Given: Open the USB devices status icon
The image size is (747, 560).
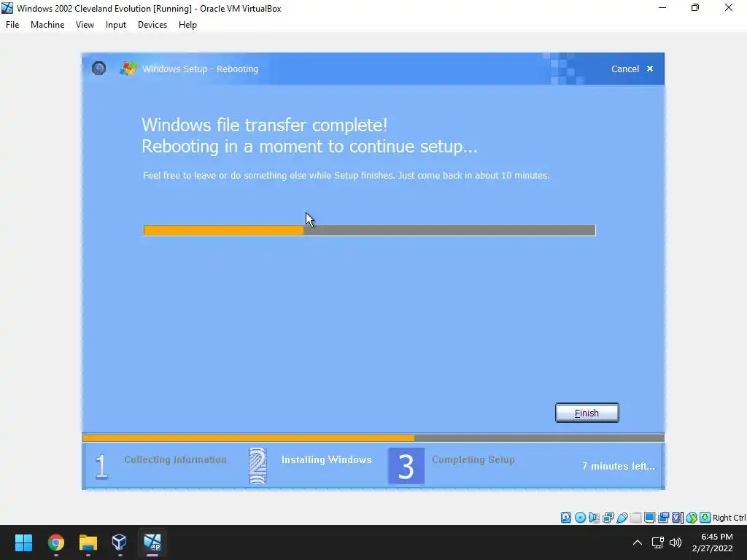Looking at the screenshot, I should click(x=622, y=517).
